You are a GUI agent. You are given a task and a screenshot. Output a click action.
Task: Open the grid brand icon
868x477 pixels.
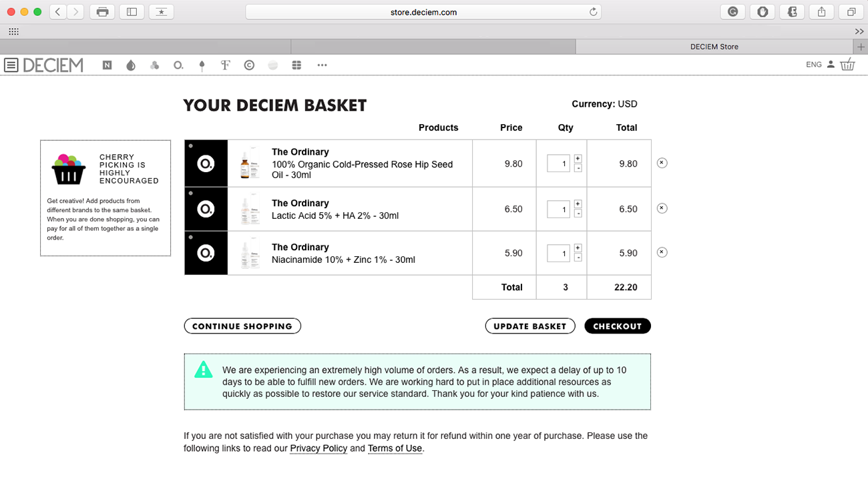[x=297, y=65]
